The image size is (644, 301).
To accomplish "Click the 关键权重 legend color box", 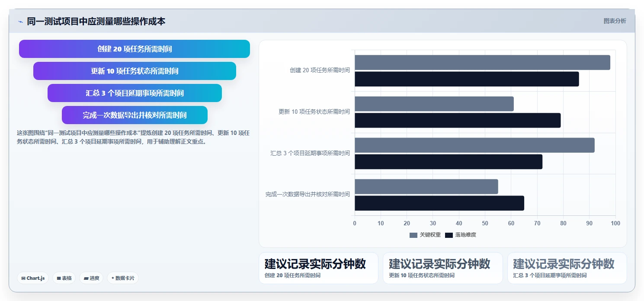I will coord(413,235).
